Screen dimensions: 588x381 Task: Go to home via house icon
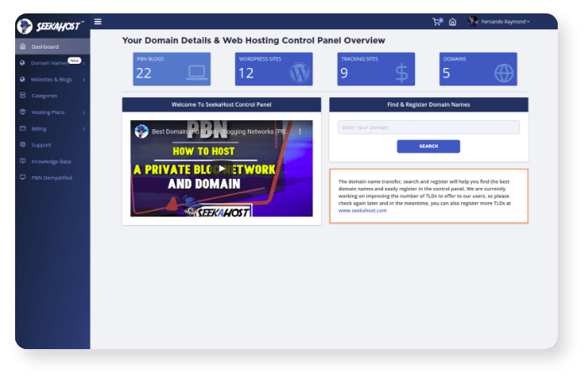point(453,22)
